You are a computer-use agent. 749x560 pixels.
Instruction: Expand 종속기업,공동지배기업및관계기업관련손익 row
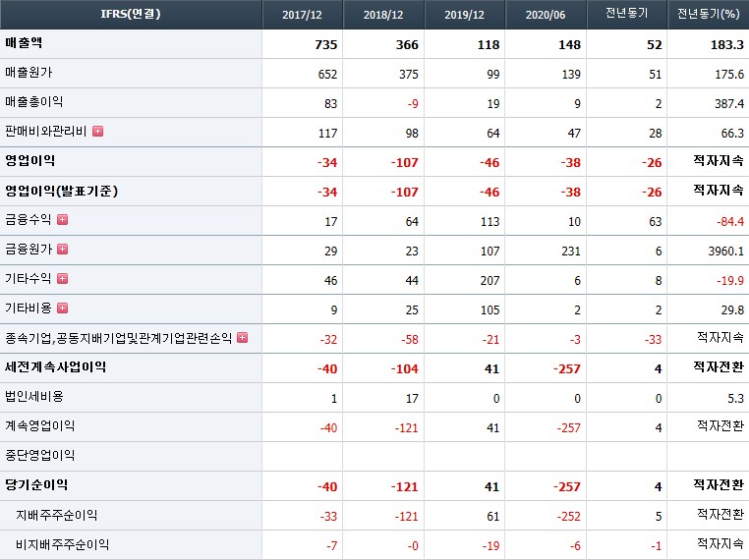tap(243, 338)
